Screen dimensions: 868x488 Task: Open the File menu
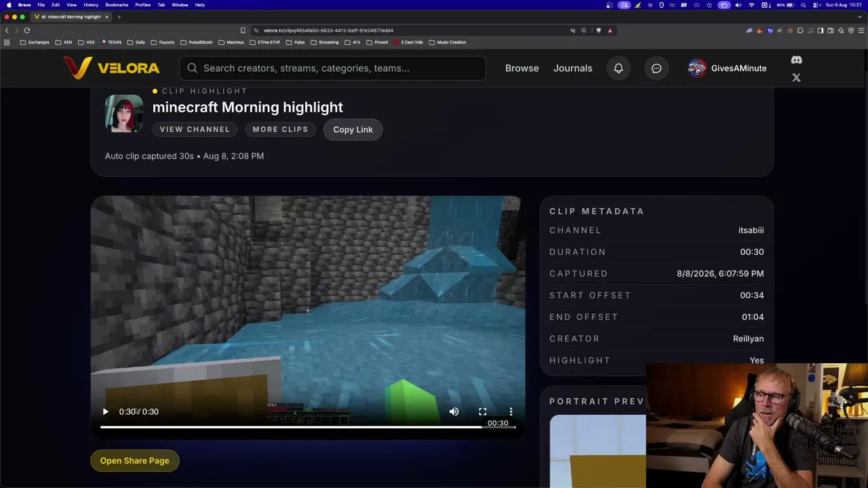tap(41, 5)
